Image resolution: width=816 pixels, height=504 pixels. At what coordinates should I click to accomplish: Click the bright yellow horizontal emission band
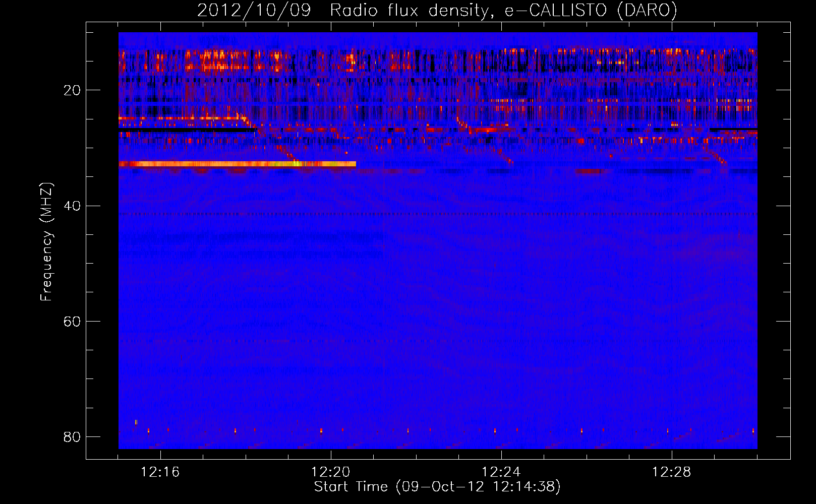[238, 164]
